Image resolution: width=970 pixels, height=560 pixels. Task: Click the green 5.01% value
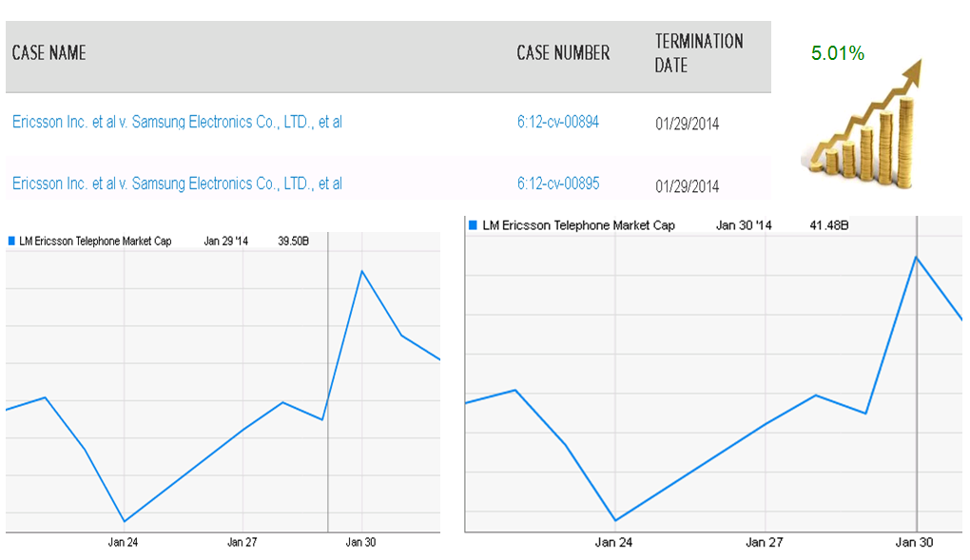[838, 53]
